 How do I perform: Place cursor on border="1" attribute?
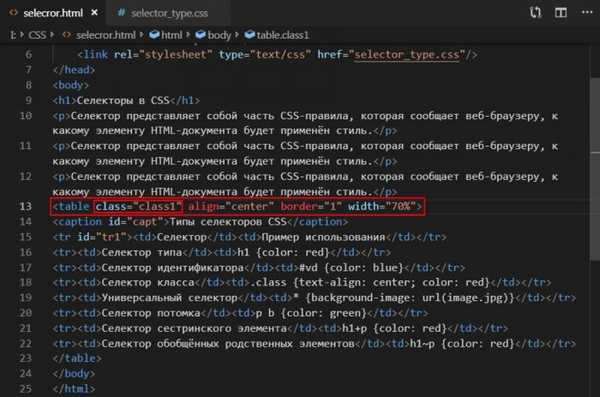[311, 207]
